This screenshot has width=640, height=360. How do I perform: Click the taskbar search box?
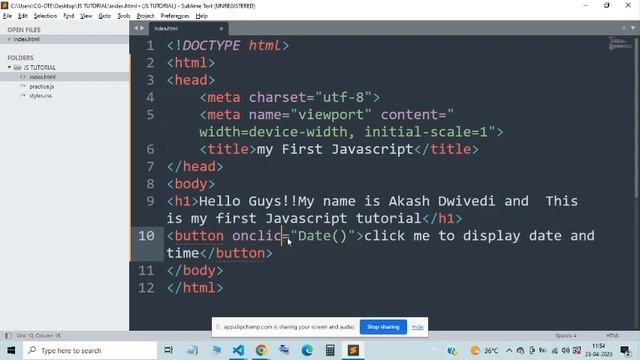pos(90,351)
